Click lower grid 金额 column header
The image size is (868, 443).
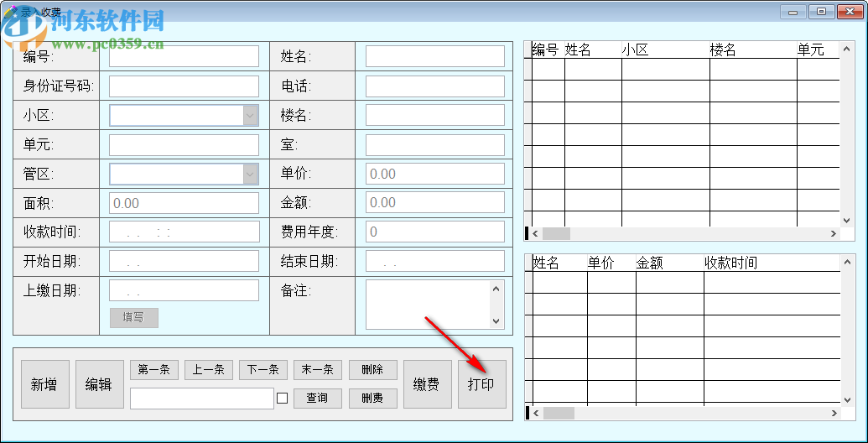(670, 263)
